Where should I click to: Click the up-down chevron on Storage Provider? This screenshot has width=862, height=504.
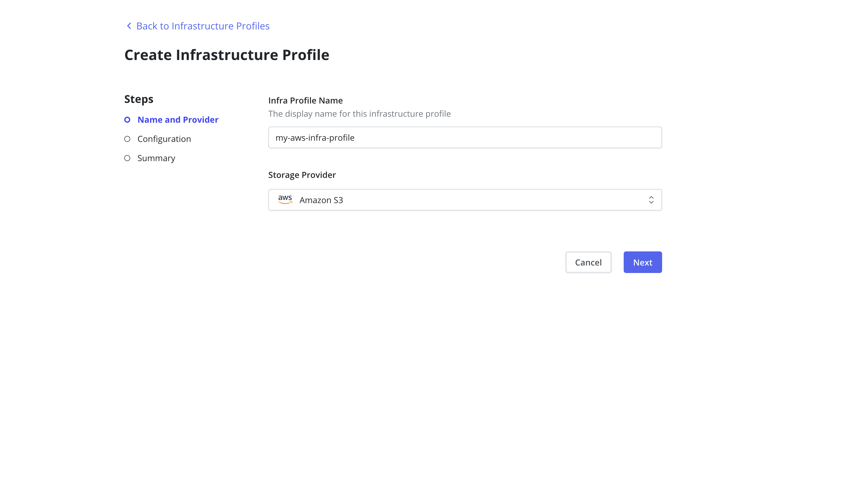pyautogui.click(x=651, y=200)
